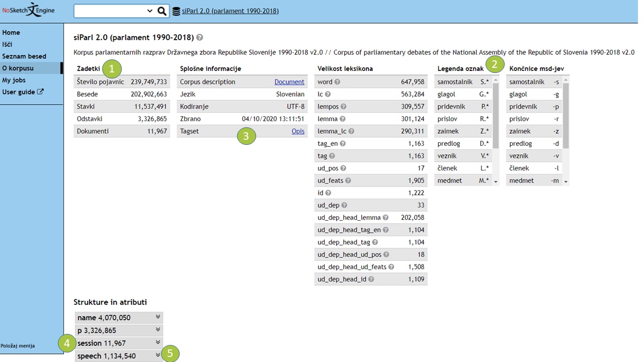
Task: Click help icon beside word attribute
Action: tap(338, 82)
